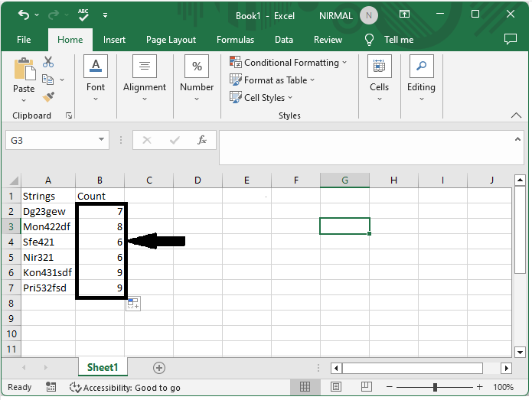Click the 100% zoom level
The width and height of the screenshot is (532, 400).
click(x=503, y=387)
